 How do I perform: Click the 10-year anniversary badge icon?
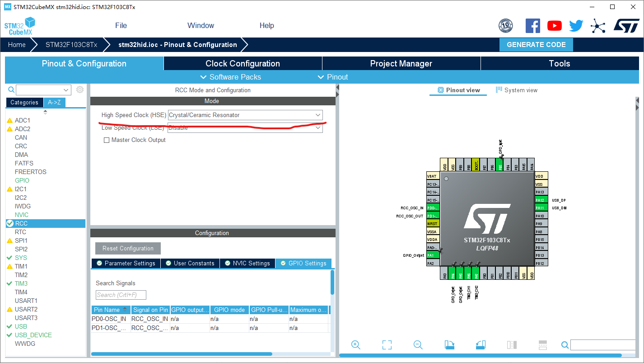(x=506, y=26)
